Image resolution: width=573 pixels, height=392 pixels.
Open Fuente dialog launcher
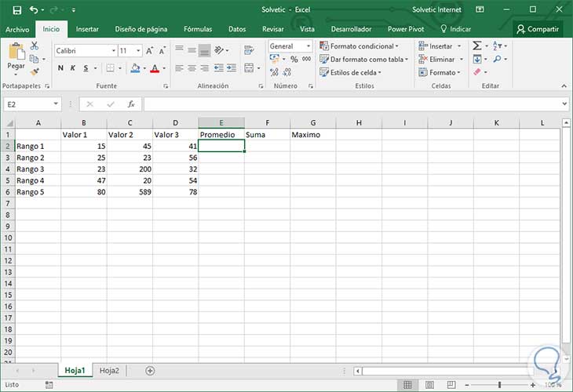point(166,86)
